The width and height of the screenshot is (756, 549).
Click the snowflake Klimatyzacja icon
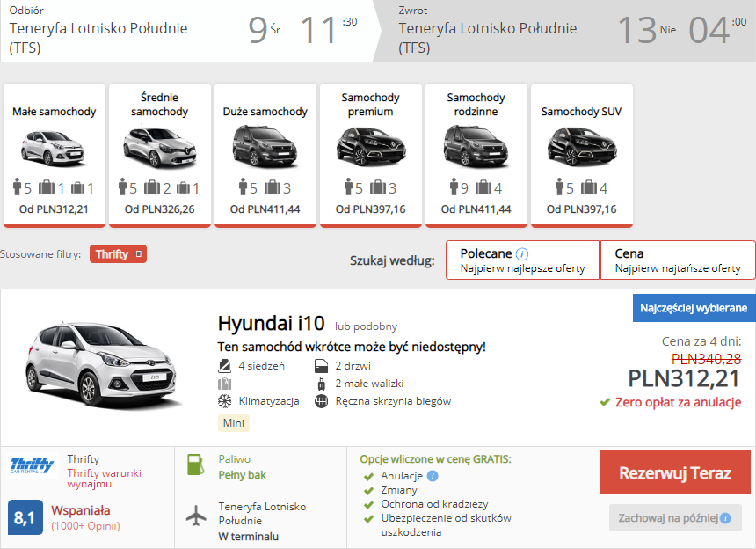225,401
